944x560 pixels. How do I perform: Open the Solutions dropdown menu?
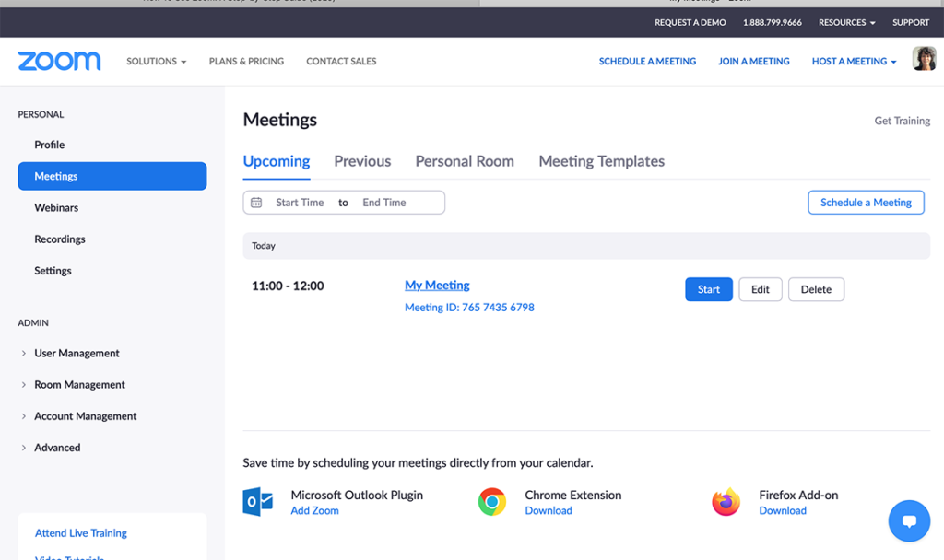[157, 62]
